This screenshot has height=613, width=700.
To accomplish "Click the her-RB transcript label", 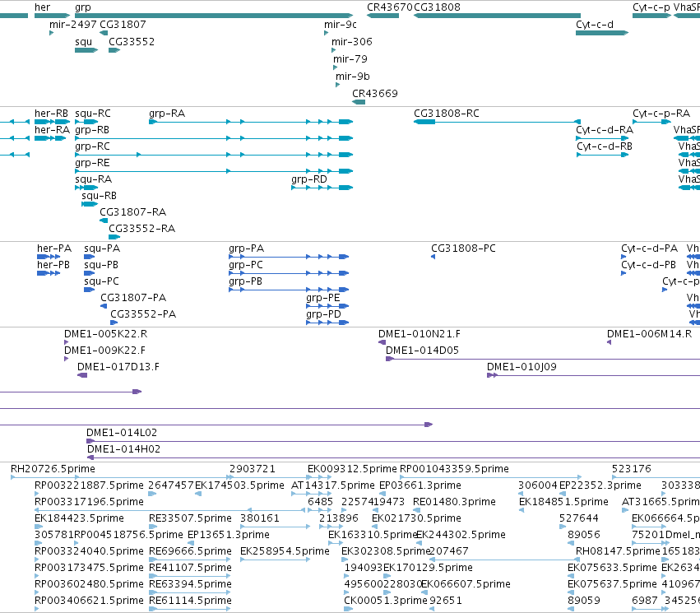I will click(51, 114).
